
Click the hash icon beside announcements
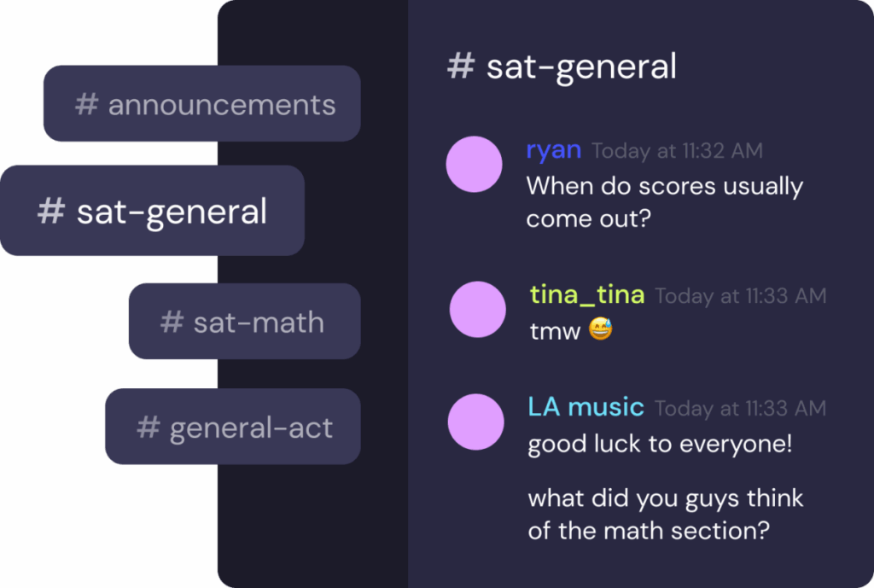pos(87,104)
